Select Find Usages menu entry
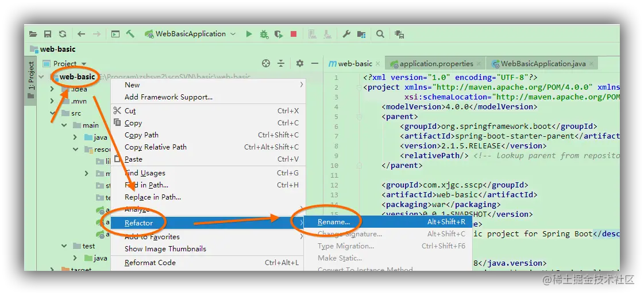 point(209,173)
